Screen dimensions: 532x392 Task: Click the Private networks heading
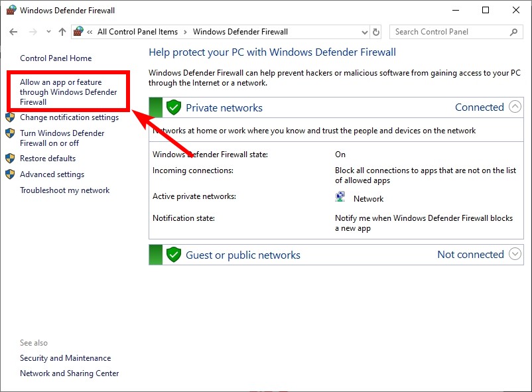click(224, 108)
